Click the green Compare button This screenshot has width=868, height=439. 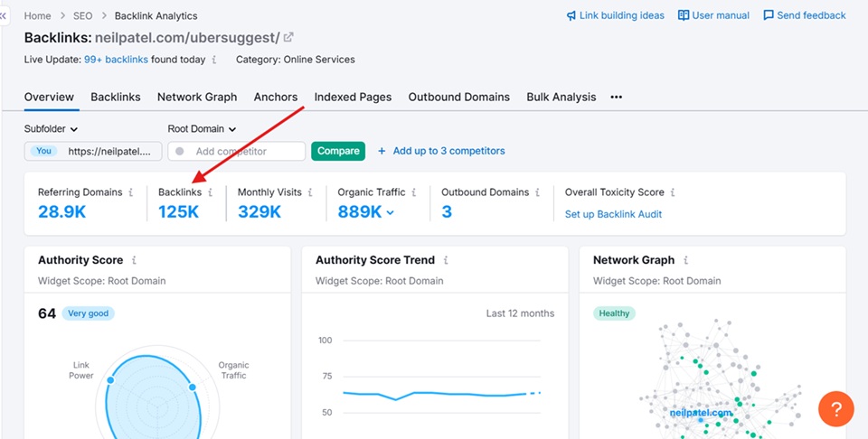(x=338, y=151)
